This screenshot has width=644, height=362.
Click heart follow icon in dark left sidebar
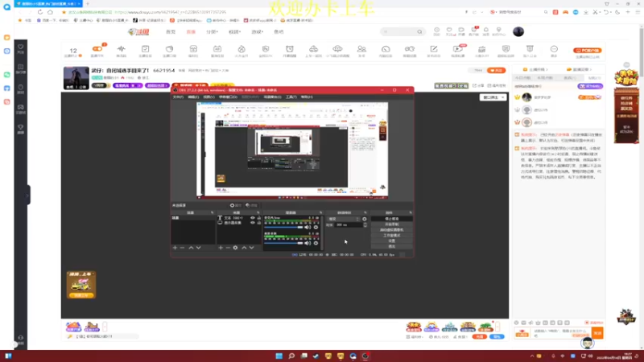pyautogui.click(x=21, y=48)
